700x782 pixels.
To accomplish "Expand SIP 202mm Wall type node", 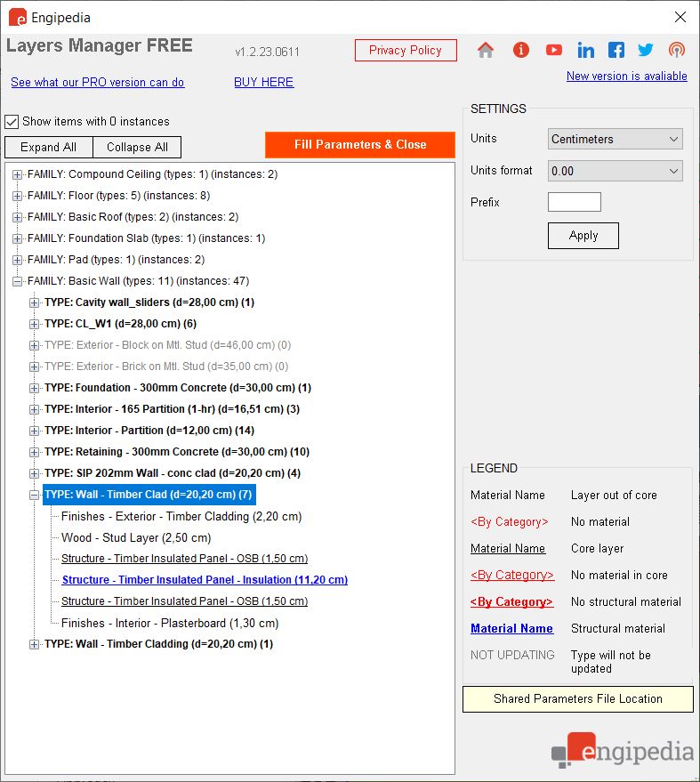I will (34, 473).
